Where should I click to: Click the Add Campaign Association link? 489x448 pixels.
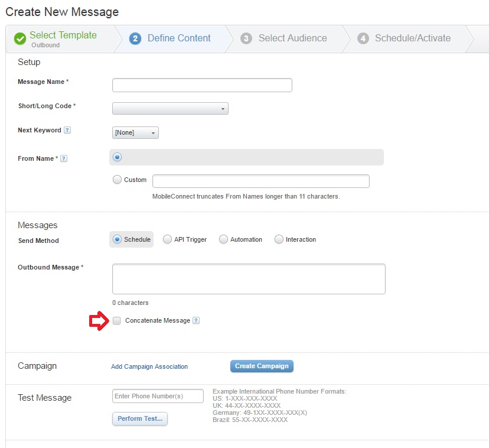pyautogui.click(x=149, y=366)
